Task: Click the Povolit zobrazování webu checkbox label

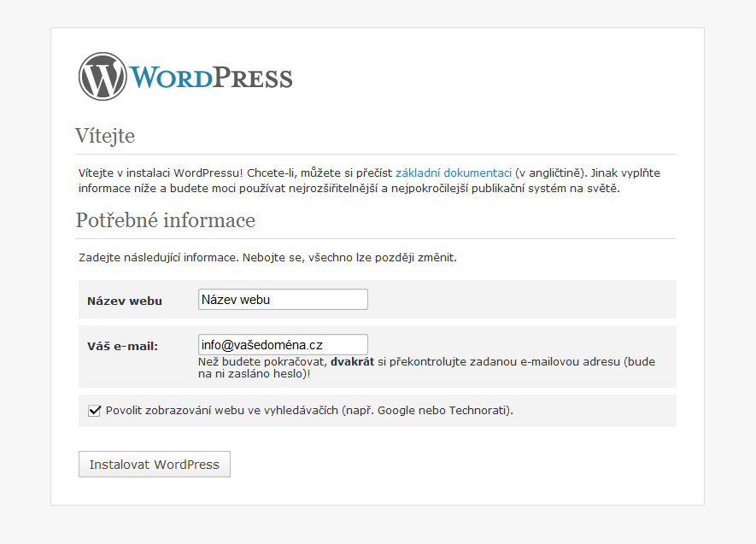Action: tap(309, 411)
